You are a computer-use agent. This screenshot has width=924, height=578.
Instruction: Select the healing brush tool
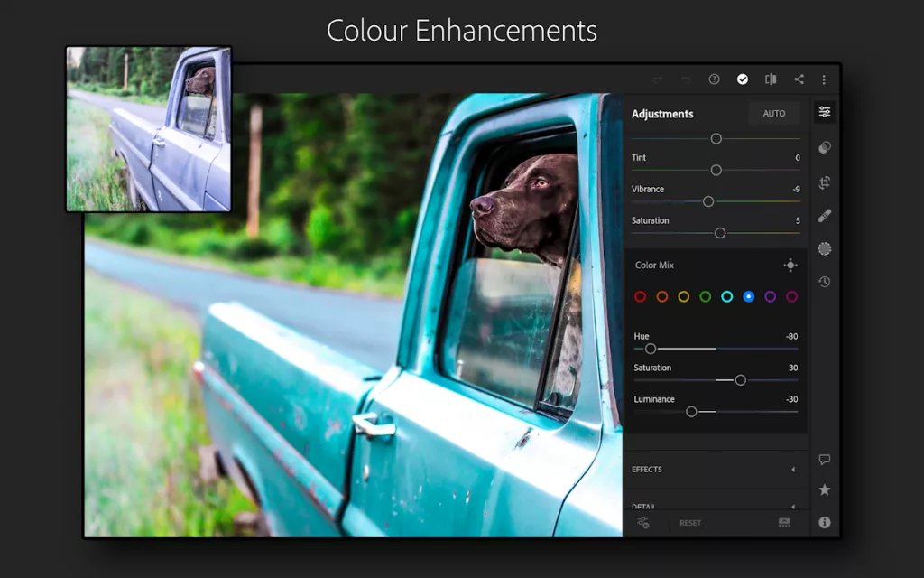[825, 216]
